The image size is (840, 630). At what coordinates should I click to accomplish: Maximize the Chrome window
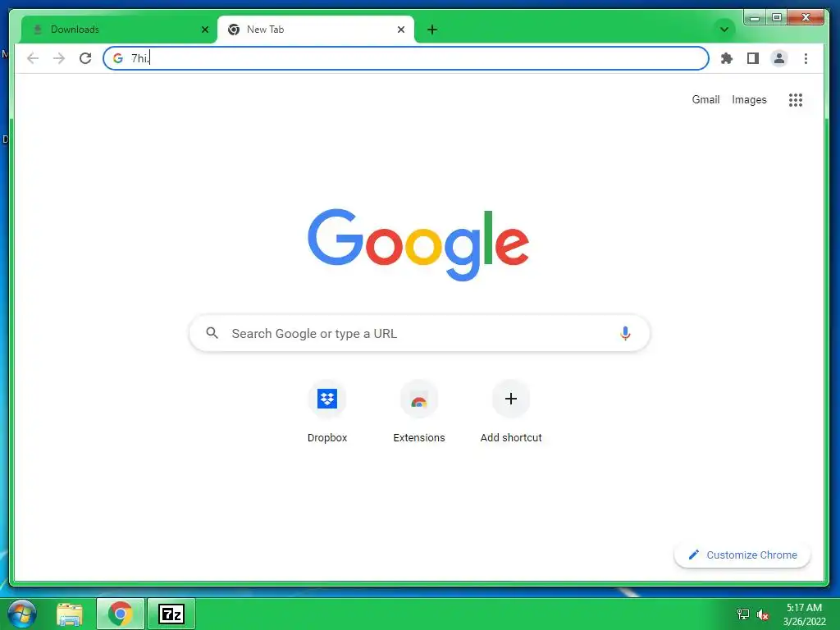[776, 18]
